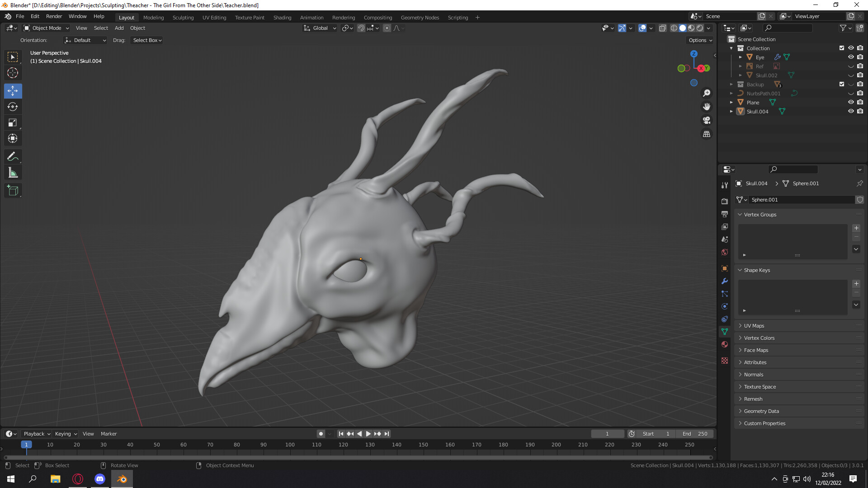Switch to the Sculpting workspace tab
The image size is (868, 488).
183,17
